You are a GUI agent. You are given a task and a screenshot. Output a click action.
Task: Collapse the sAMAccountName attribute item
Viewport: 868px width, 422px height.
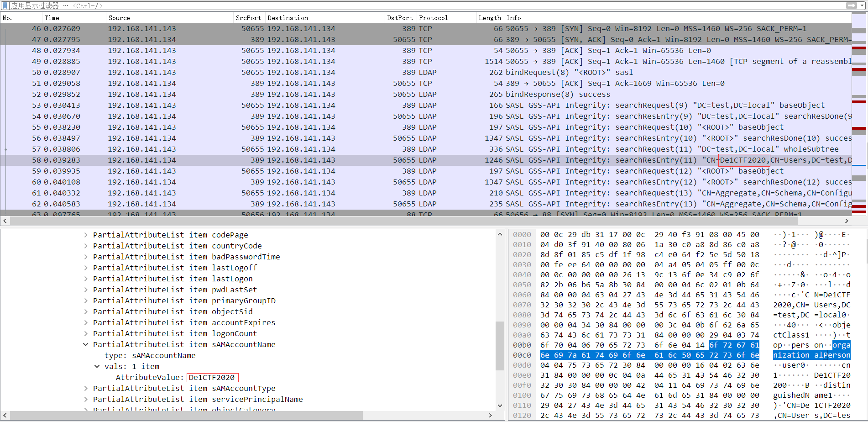(x=86, y=344)
